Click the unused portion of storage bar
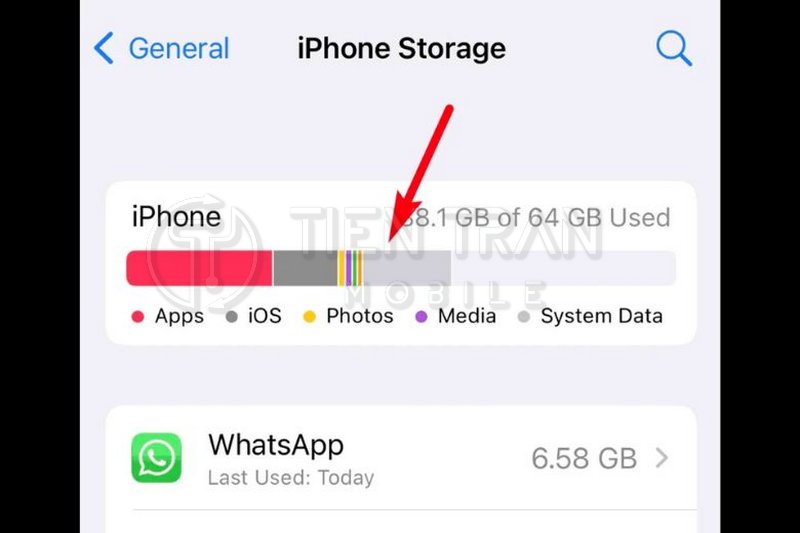Screen dimensions: 800x533 563,268
